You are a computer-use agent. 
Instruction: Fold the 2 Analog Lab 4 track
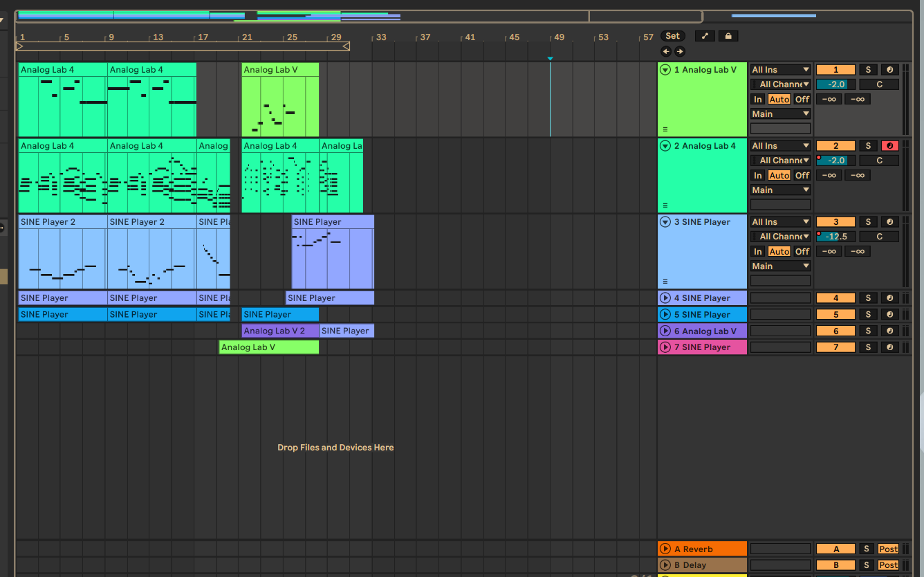coord(665,146)
